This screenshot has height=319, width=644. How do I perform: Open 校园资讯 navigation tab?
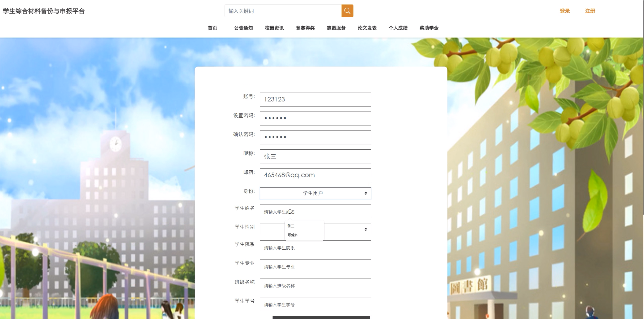pyautogui.click(x=274, y=28)
